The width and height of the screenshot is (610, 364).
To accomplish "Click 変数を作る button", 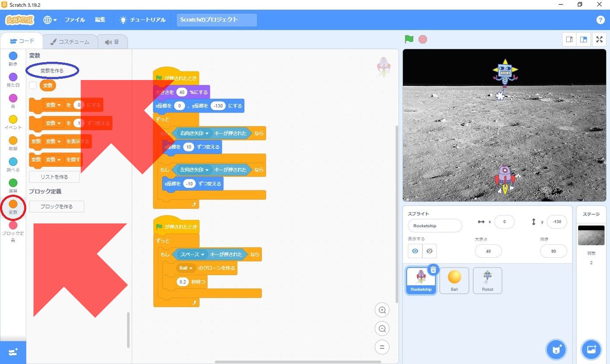I will pyautogui.click(x=52, y=70).
